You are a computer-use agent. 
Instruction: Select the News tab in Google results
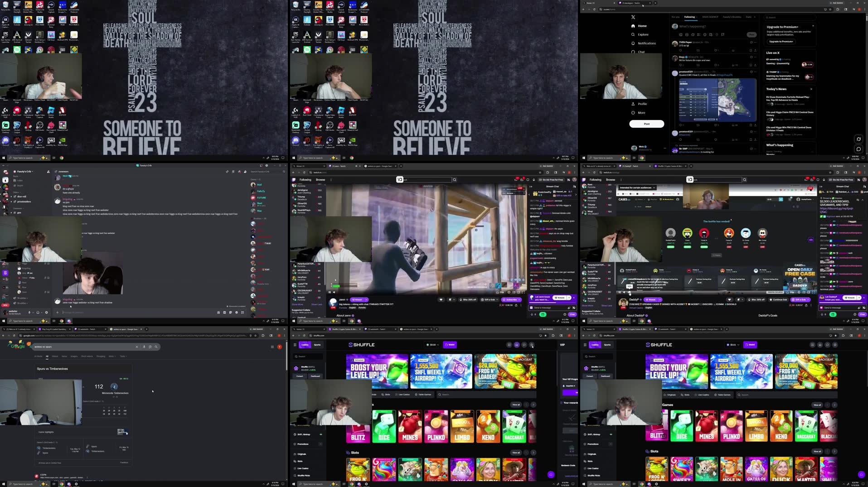tap(64, 356)
